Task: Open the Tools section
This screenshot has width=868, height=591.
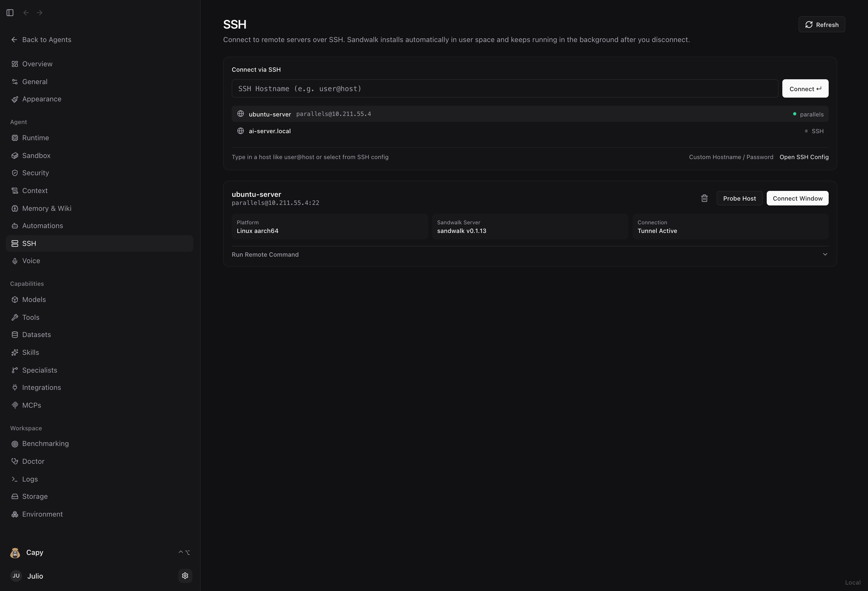Action: 99,317
